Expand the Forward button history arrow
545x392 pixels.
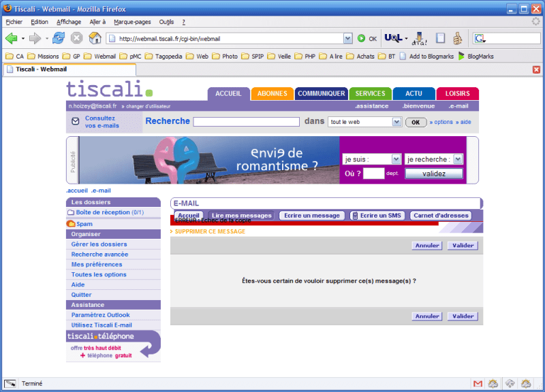point(47,38)
